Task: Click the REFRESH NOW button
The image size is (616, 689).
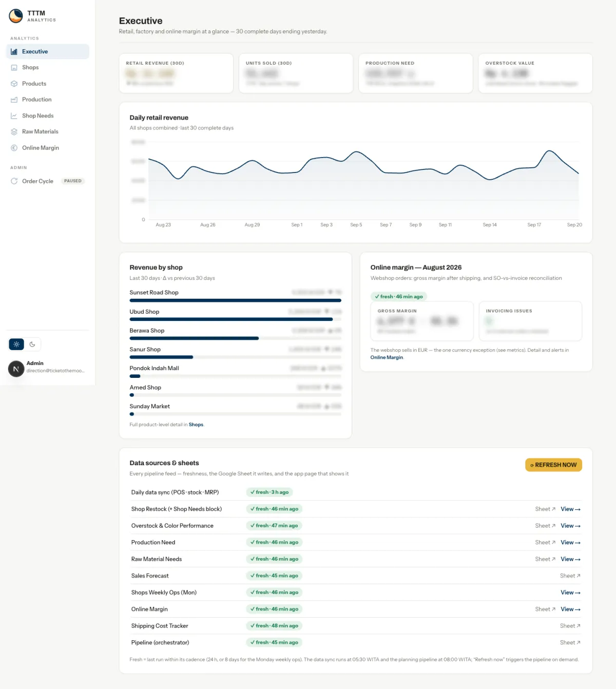Action: pyautogui.click(x=553, y=465)
